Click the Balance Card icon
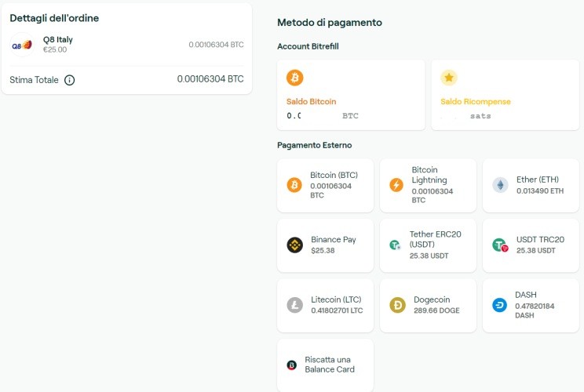 point(292,365)
